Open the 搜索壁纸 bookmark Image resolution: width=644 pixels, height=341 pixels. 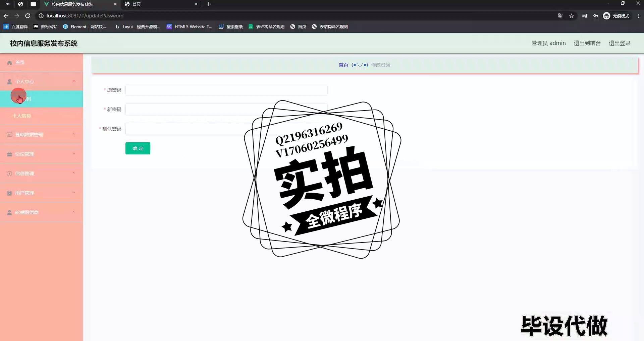[x=231, y=26]
